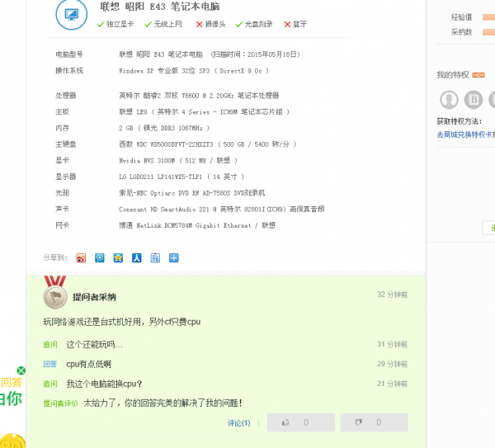Share to Renren icon

[137, 258]
